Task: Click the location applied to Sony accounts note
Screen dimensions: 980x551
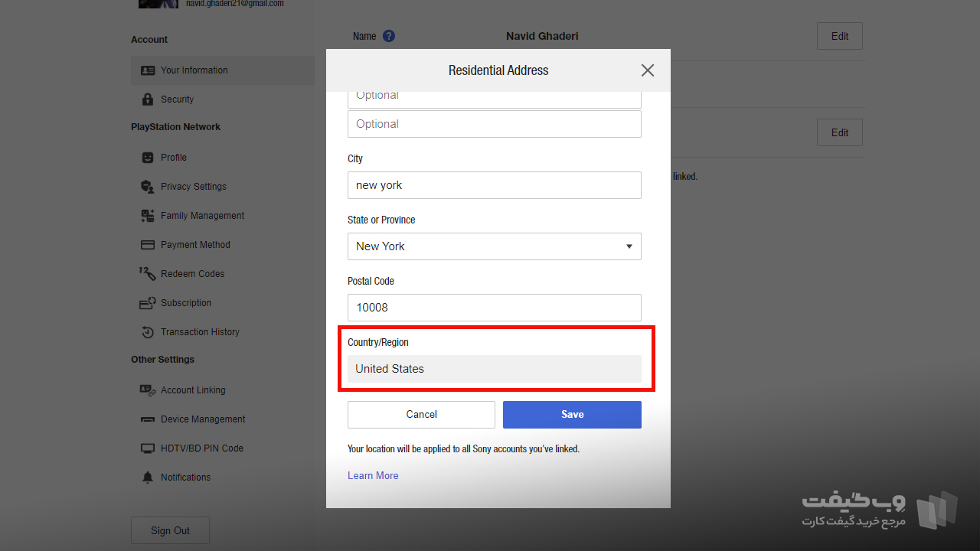Action: click(x=463, y=449)
